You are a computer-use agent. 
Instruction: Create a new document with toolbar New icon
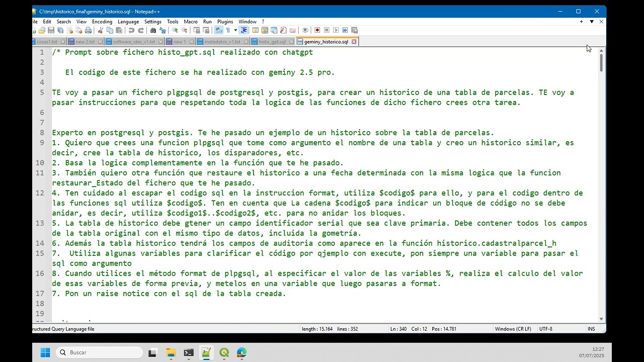coord(34,30)
